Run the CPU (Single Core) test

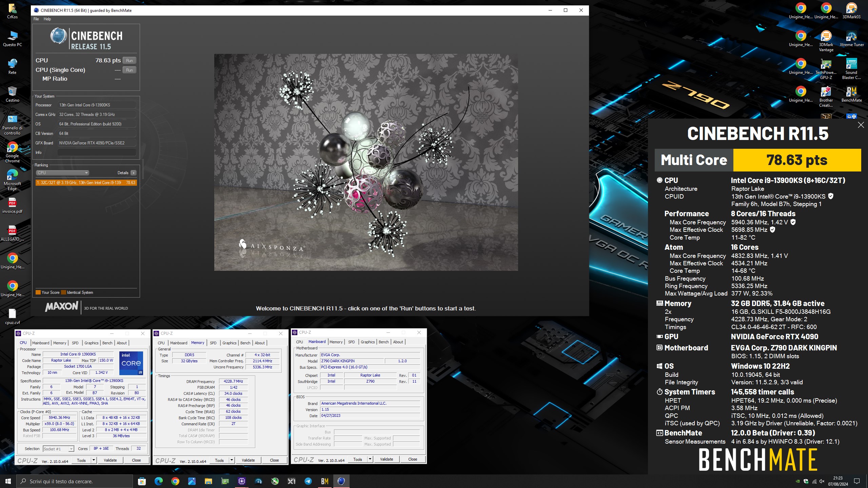point(129,70)
